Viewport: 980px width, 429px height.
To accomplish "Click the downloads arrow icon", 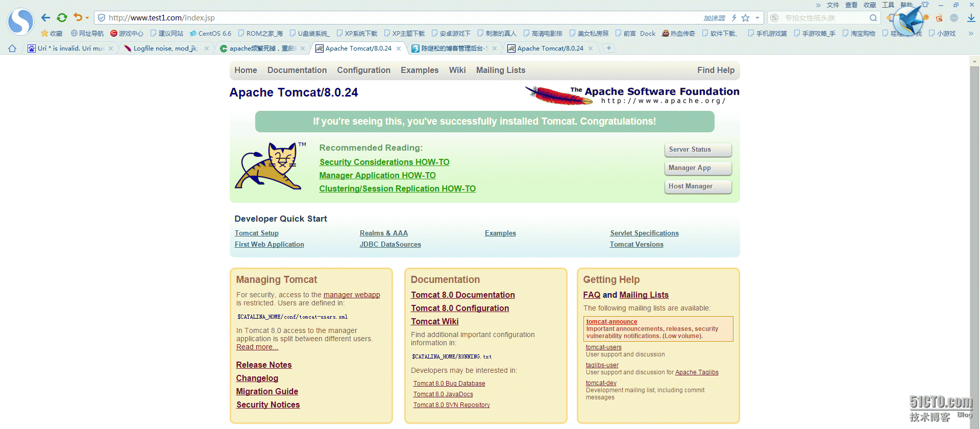I will point(971,18).
